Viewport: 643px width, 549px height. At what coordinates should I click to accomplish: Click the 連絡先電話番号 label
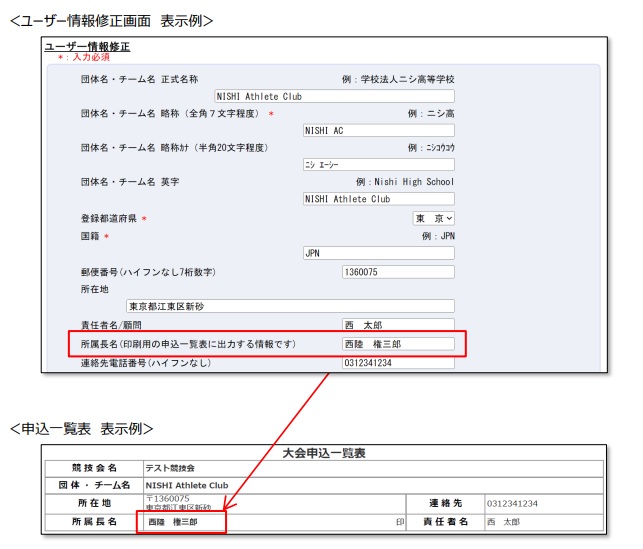[x=146, y=363]
